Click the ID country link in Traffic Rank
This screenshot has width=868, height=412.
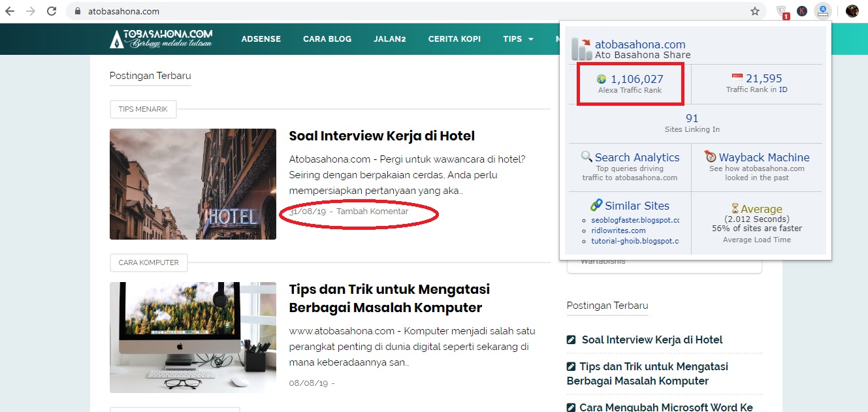coord(783,89)
